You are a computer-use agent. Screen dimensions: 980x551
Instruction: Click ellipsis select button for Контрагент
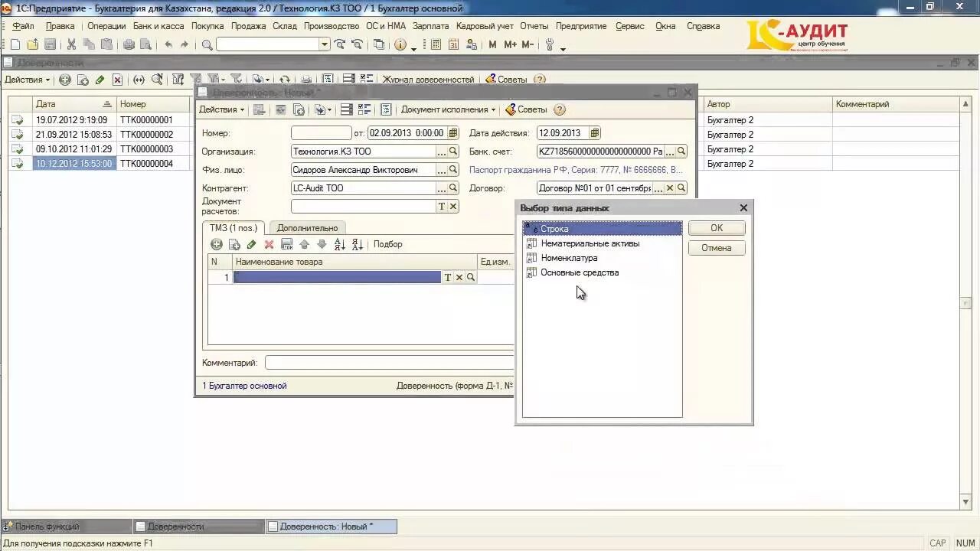[x=442, y=188]
